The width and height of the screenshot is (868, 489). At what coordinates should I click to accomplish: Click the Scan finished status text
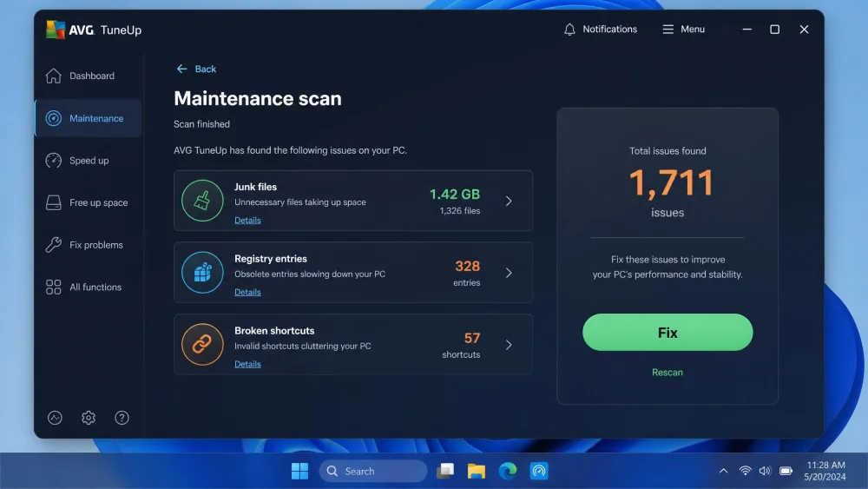click(201, 124)
